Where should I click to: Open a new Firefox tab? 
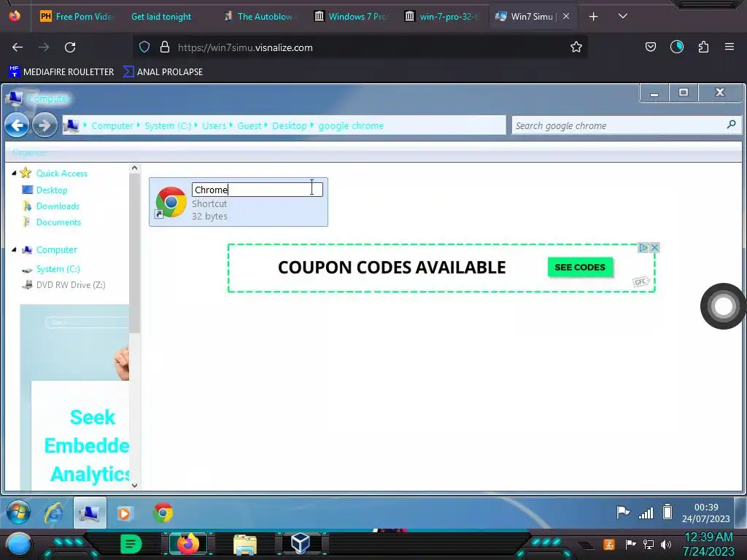pos(593,17)
